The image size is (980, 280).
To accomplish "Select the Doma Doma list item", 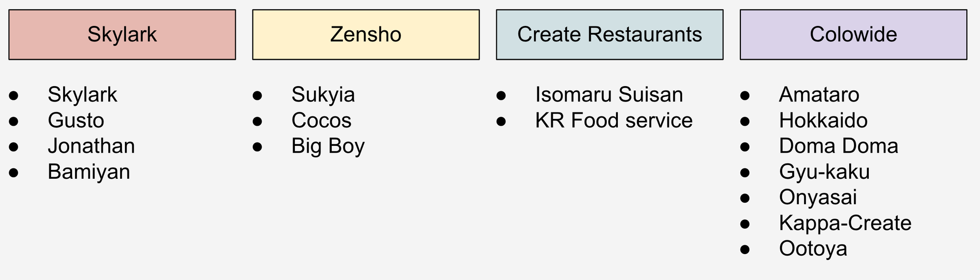I will [x=838, y=146].
